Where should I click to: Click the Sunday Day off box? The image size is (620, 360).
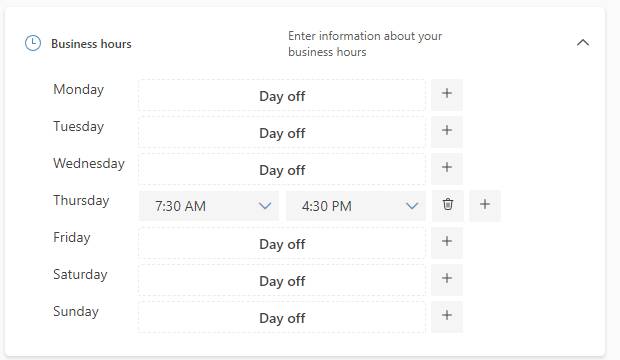tap(282, 317)
